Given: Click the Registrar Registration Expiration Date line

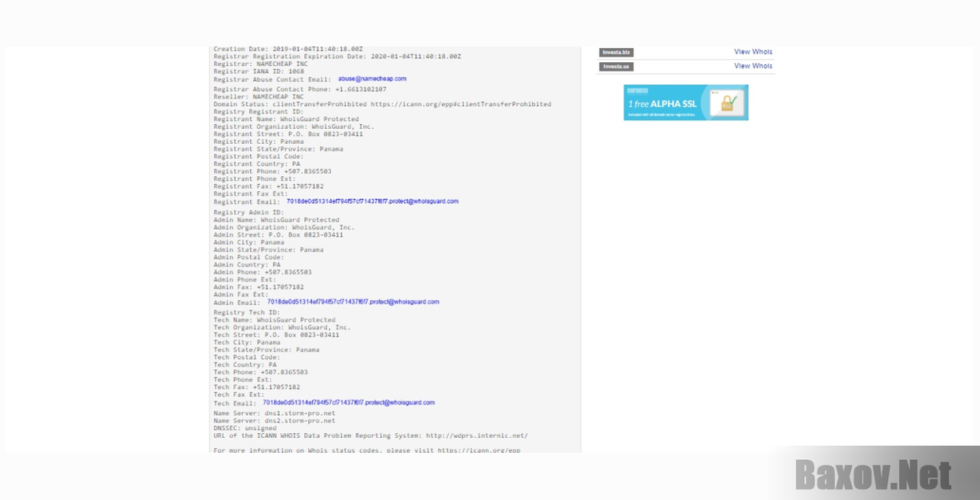Looking at the screenshot, I should (337, 57).
